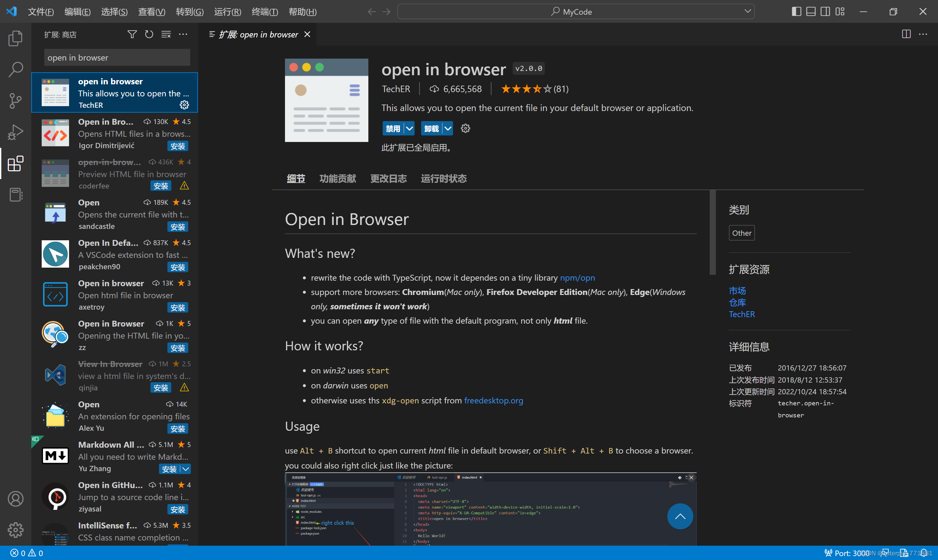Open the 帮助(H) menu
This screenshot has width=938, height=560.
click(303, 12)
